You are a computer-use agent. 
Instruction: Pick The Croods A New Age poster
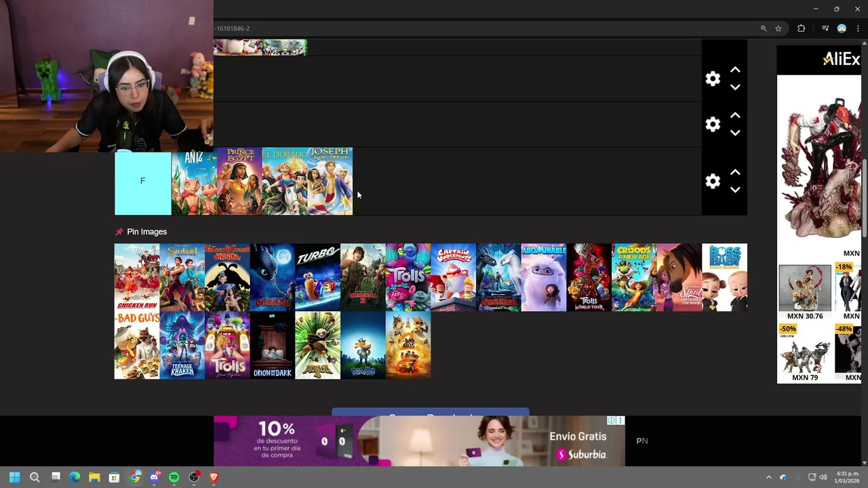pos(634,277)
